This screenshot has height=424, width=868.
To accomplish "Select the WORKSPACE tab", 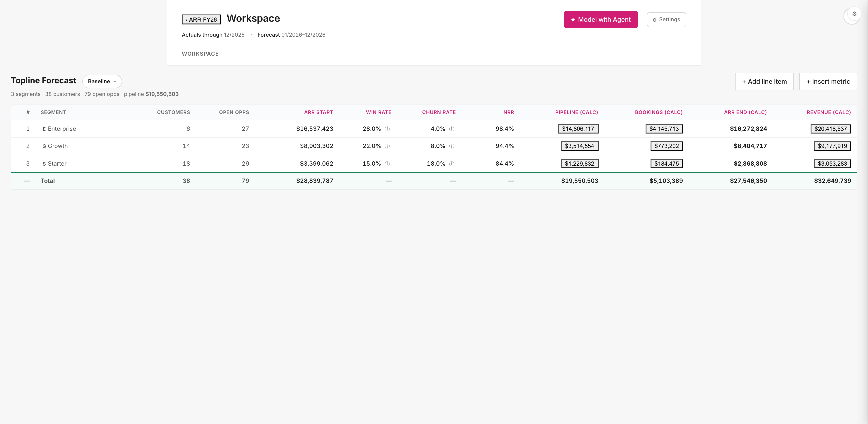I will point(200,54).
